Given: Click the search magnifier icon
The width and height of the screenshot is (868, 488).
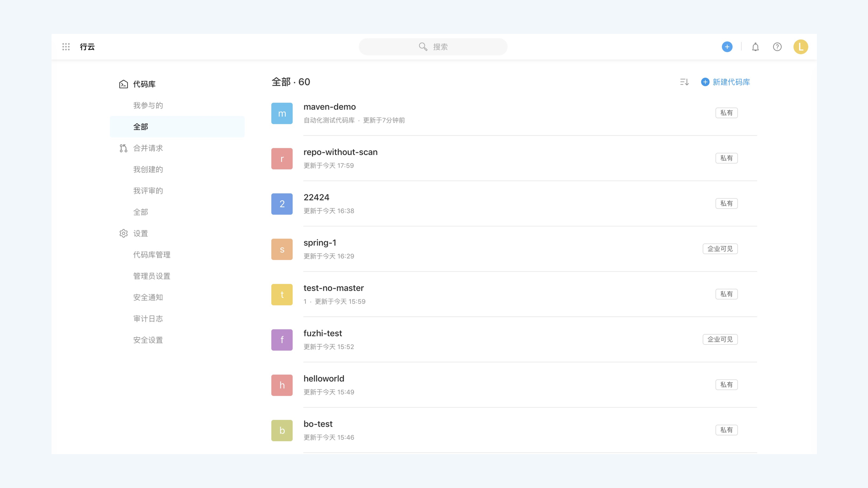Looking at the screenshot, I should (423, 47).
